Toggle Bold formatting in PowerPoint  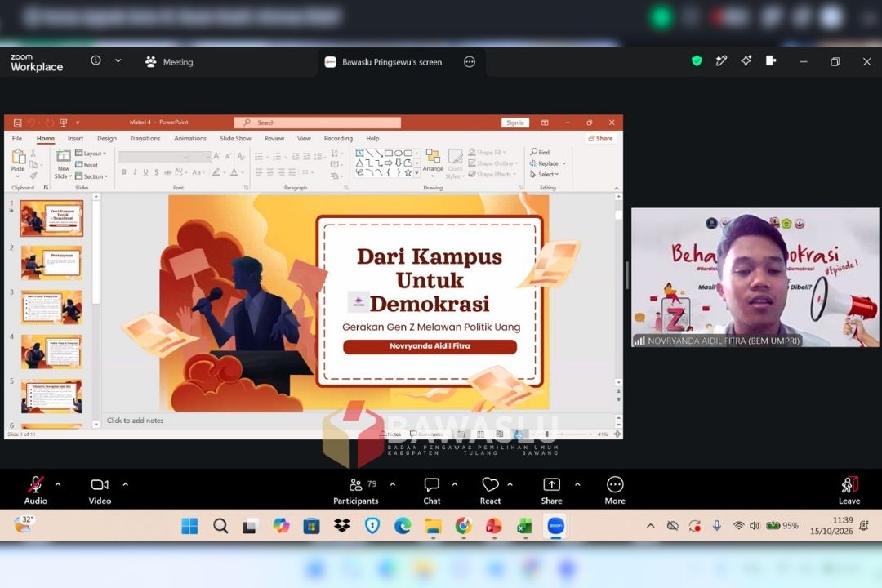pyautogui.click(x=124, y=172)
